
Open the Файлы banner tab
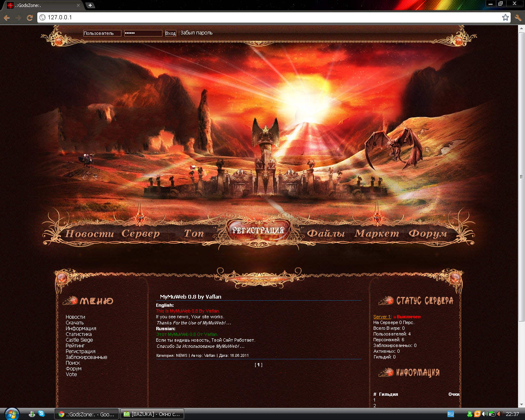[326, 233]
